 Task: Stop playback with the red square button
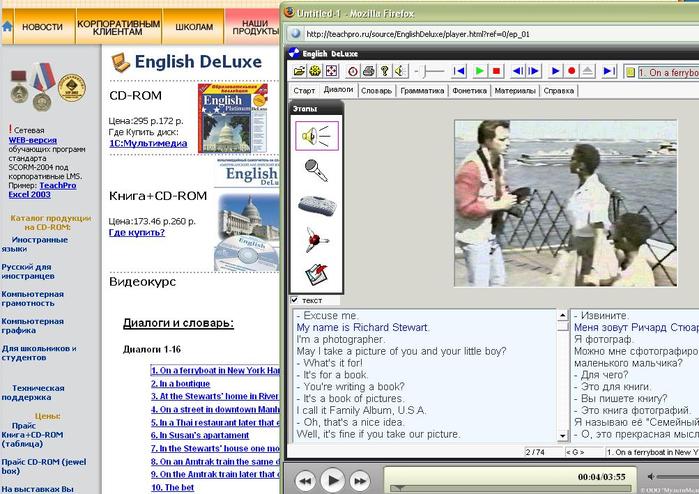tap(496, 71)
